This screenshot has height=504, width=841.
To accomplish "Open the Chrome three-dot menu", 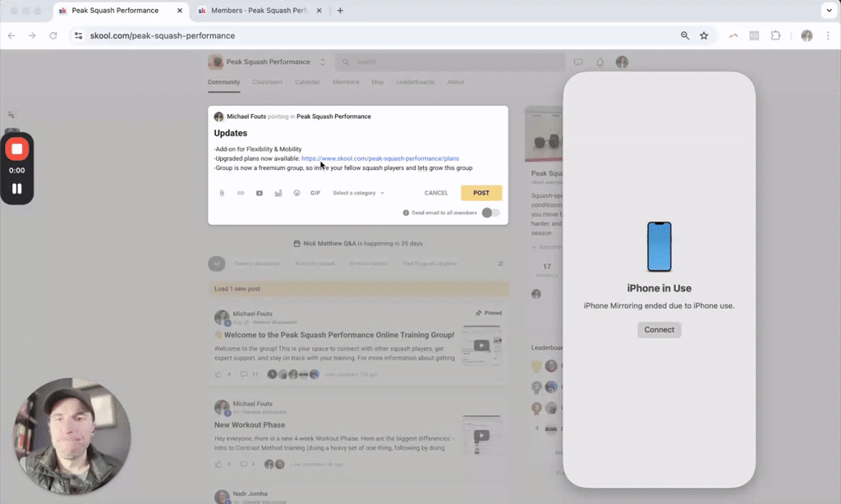I will pyautogui.click(x=828, y=36).
